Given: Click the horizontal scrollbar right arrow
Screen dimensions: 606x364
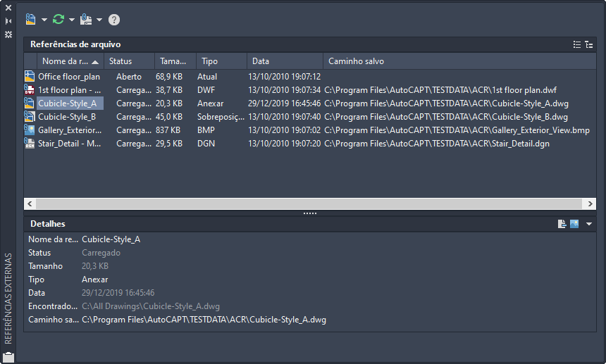Looking at the screenshot, I should coord(590,203).
